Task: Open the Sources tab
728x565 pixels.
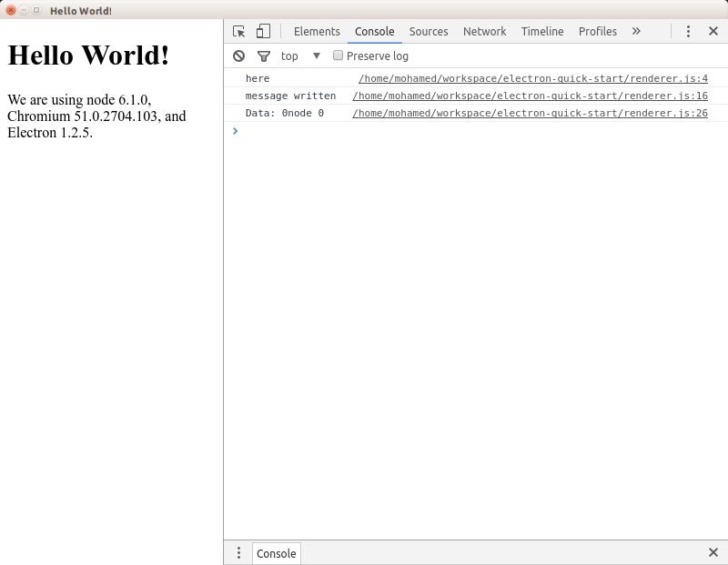Action: [x=429, y=32]
